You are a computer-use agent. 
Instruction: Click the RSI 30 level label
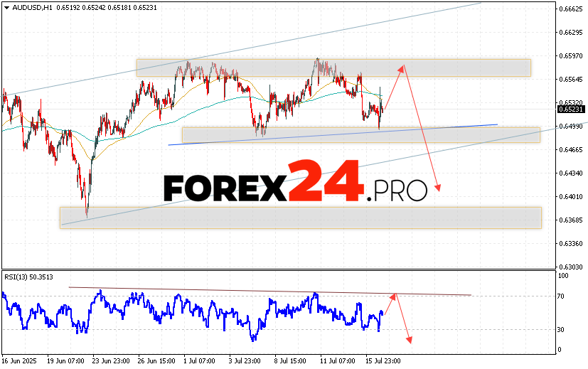[x=562, y=329]
